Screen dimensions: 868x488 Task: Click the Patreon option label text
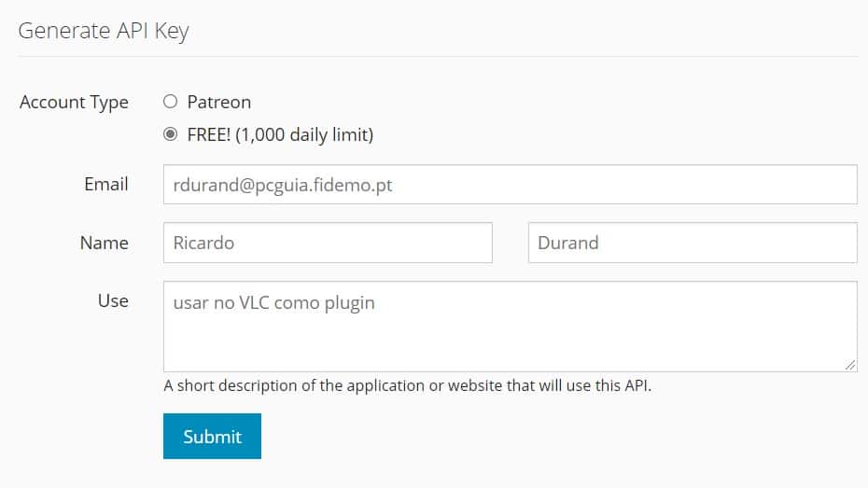coord(219,102)
